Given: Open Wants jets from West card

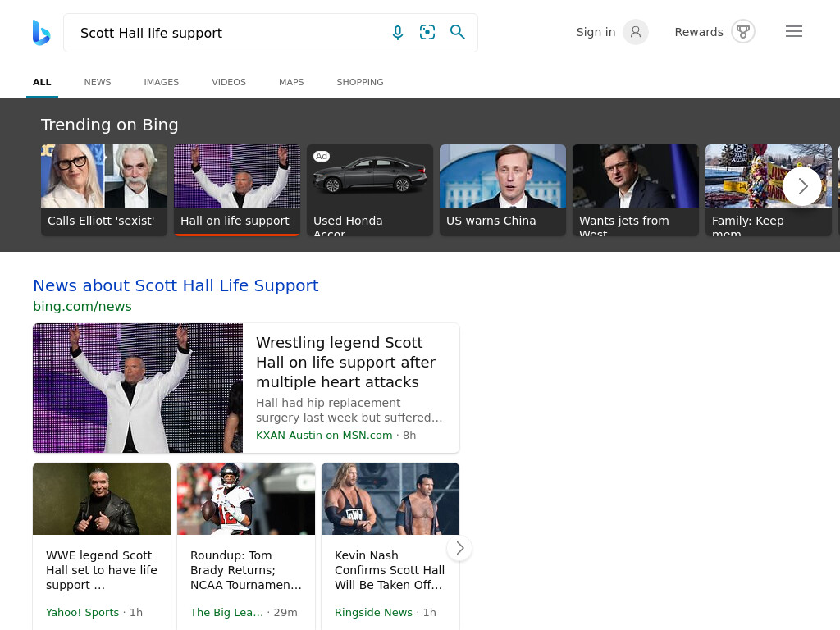Looking at the screenshot, I should [x=636, y=189].
